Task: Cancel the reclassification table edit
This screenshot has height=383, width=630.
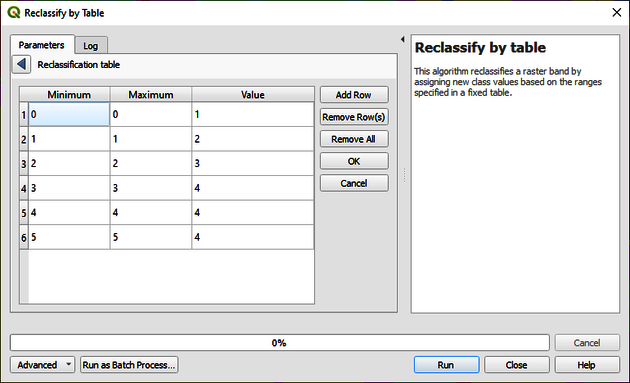Action: point(354,183)
